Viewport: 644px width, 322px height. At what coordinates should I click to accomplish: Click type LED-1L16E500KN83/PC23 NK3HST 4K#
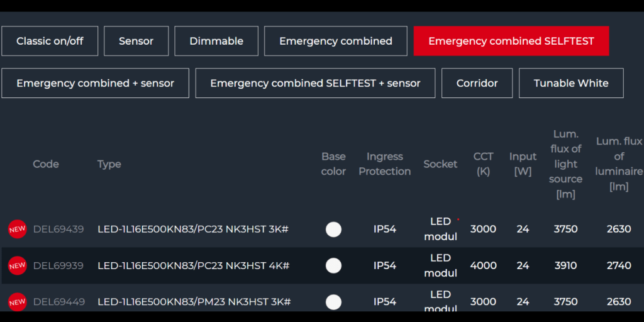(x=193, y=265)
